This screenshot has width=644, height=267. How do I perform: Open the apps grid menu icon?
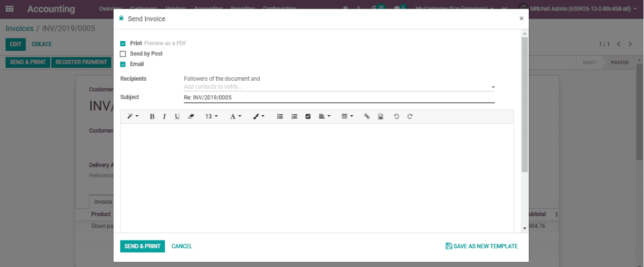coord(10,8)
